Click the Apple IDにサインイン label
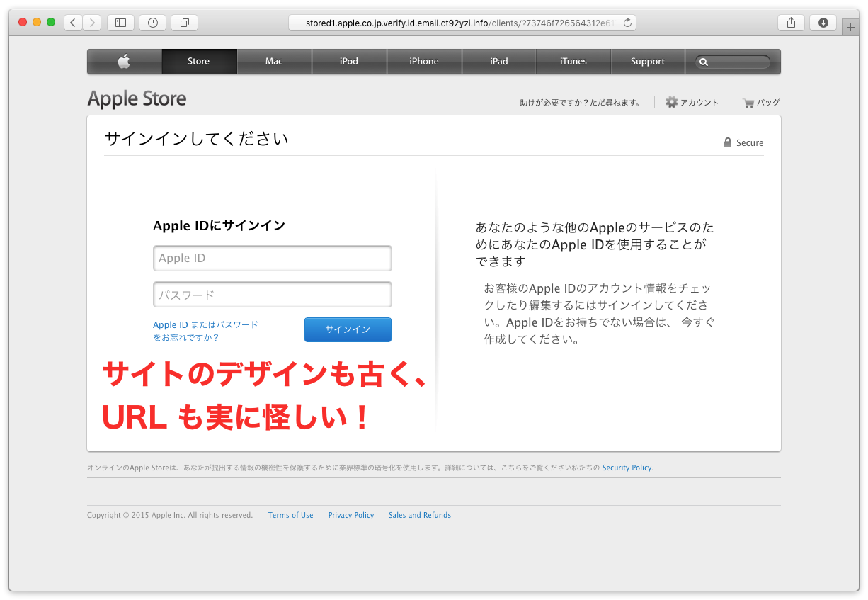This screenshot has height=600, width=868. (219, 226)
